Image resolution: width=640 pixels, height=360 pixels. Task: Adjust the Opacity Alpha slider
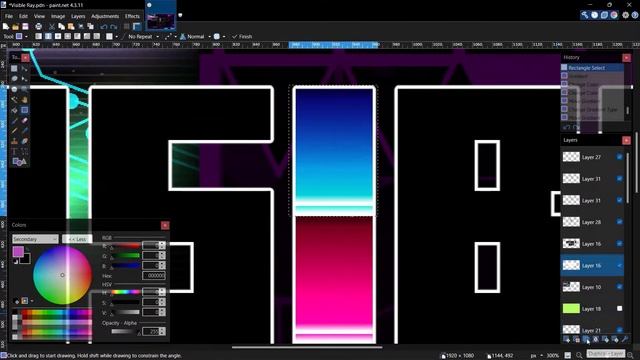pos(125,331)
